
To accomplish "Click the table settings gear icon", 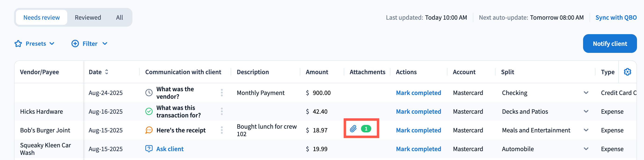I will point(627,72).
